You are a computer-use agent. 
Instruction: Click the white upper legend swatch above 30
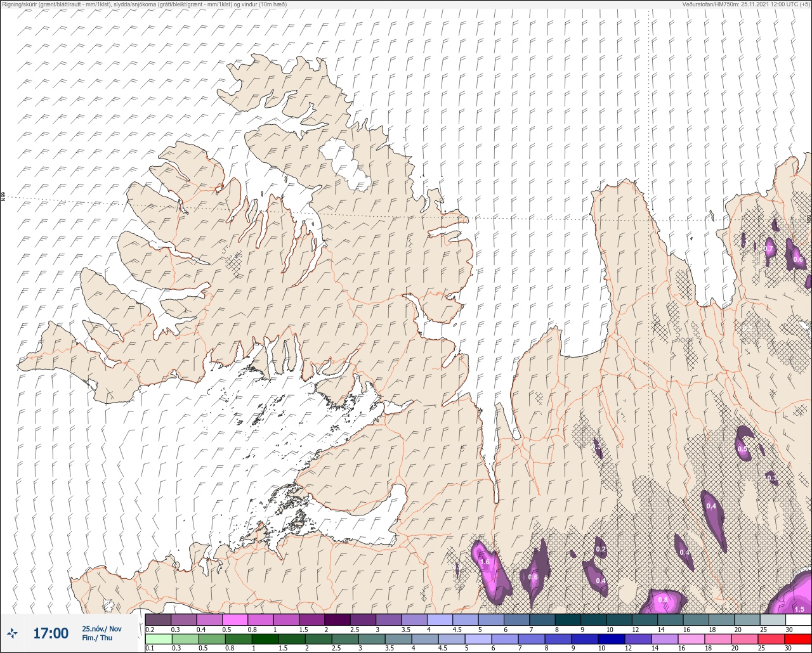[798, 619]
